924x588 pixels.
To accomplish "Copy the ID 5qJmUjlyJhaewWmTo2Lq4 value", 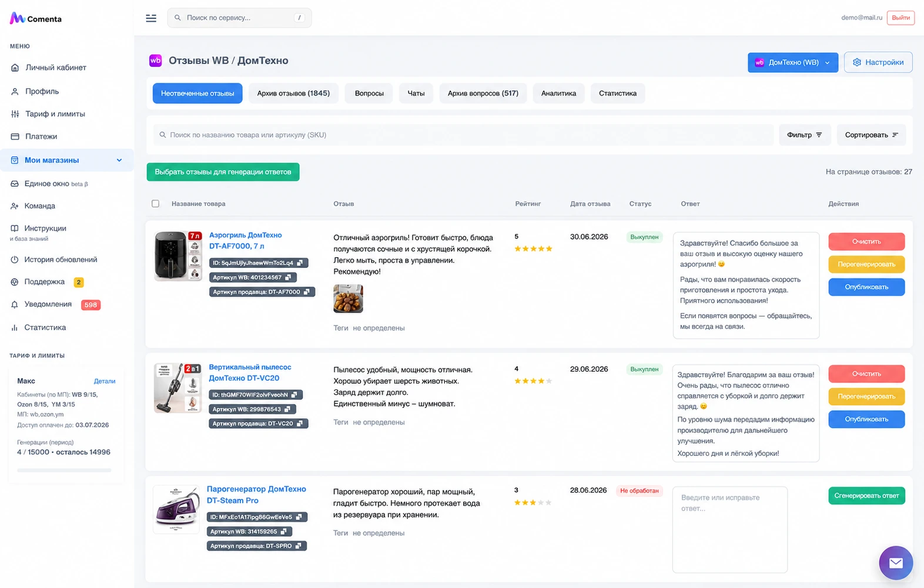I will click(300, 263).
